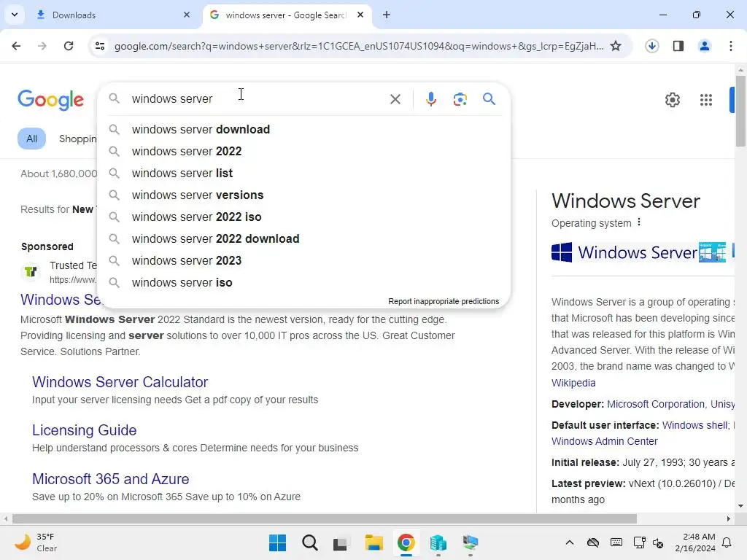Click the Windows Server logo image
This screenshot has height=560, width=747.
tap(624, 252)
